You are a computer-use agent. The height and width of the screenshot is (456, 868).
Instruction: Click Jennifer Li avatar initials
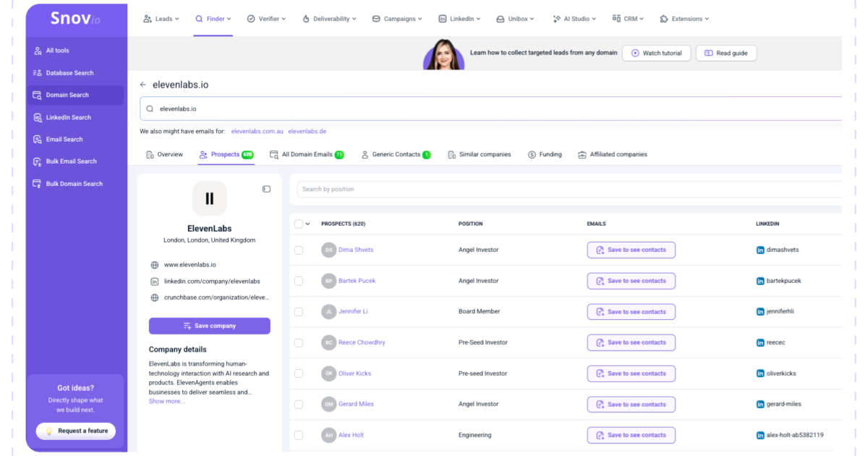(x=329, y=312)
